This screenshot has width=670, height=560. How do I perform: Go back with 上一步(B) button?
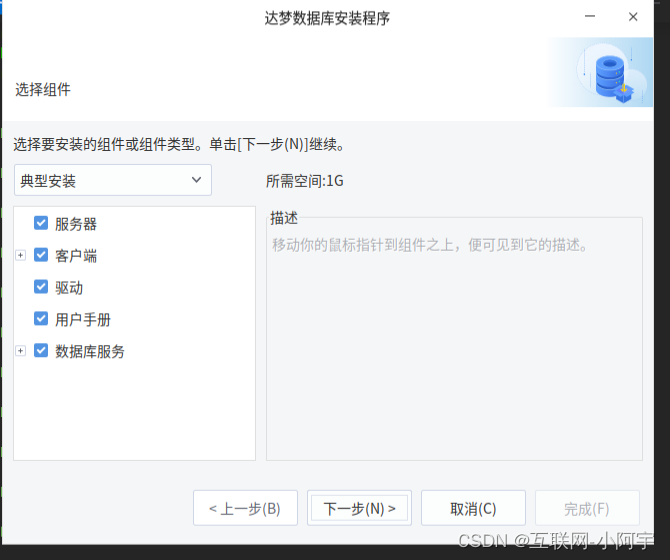(x=245, y=508)
